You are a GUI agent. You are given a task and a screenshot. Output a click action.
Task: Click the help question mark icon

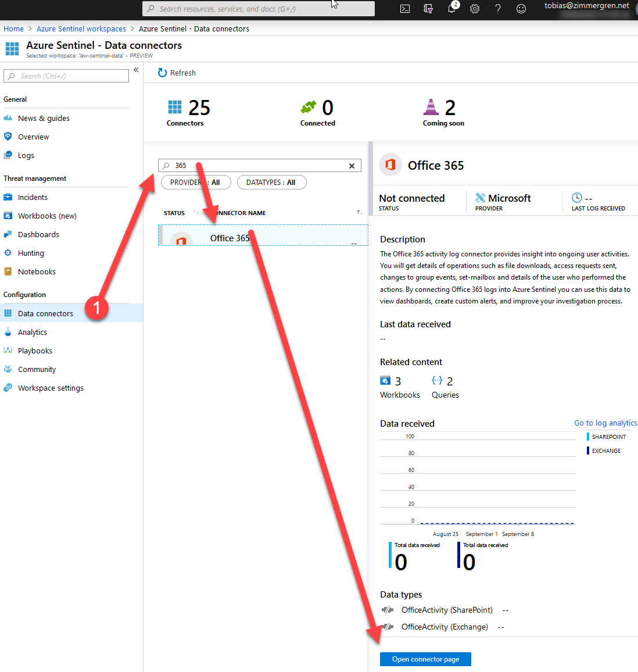498,9
